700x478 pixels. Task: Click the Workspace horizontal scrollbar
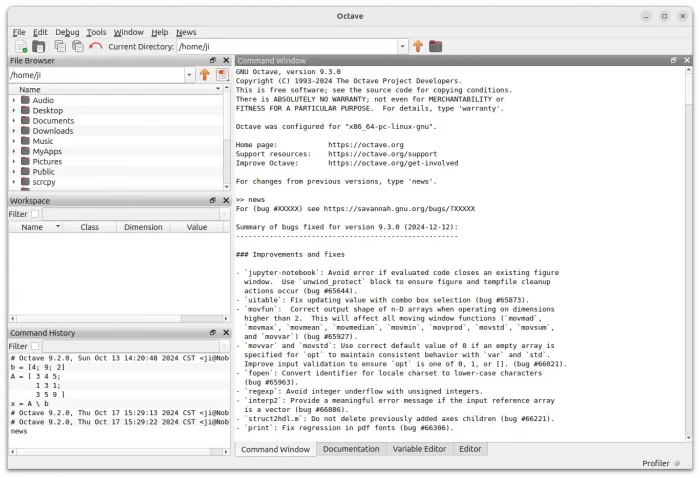click(119, 318)
